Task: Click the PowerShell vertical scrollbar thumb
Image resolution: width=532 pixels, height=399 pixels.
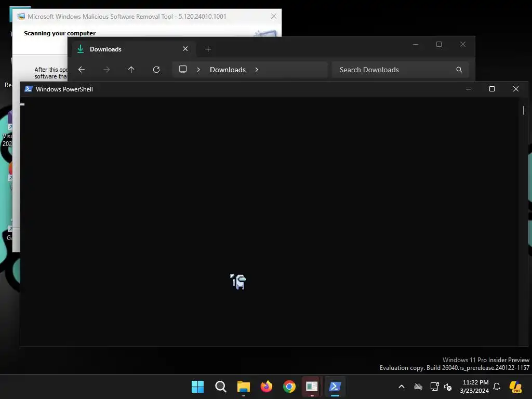Action: (524, 110)
